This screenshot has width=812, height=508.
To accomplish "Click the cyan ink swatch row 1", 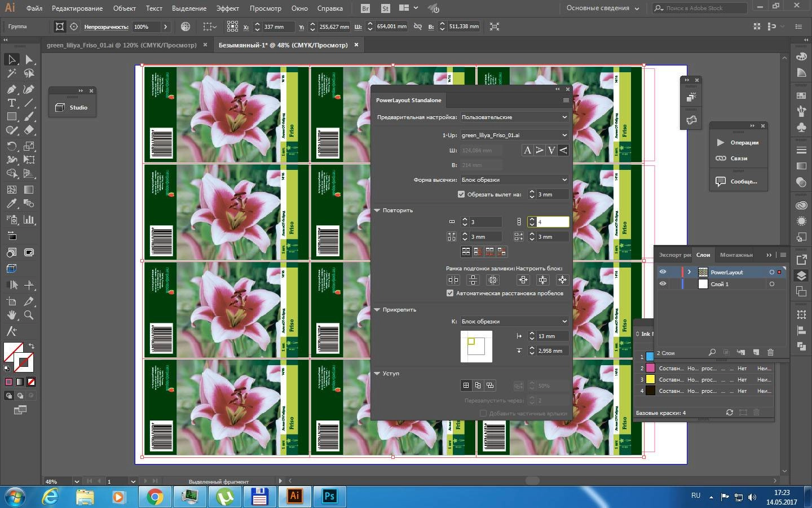I will point(650,357).
